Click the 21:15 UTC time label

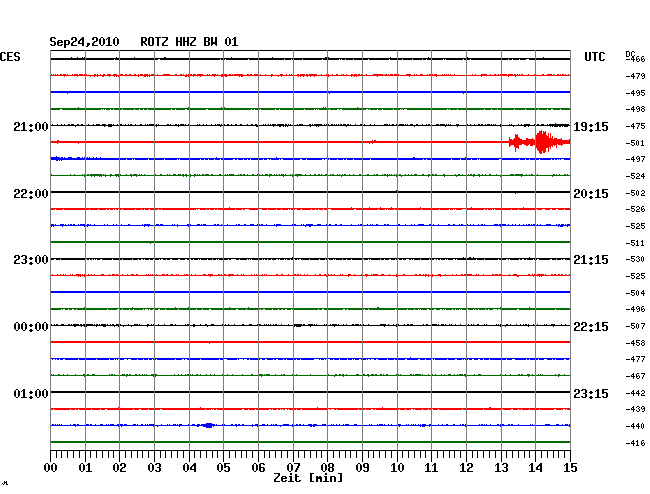(x=591, y=260)
